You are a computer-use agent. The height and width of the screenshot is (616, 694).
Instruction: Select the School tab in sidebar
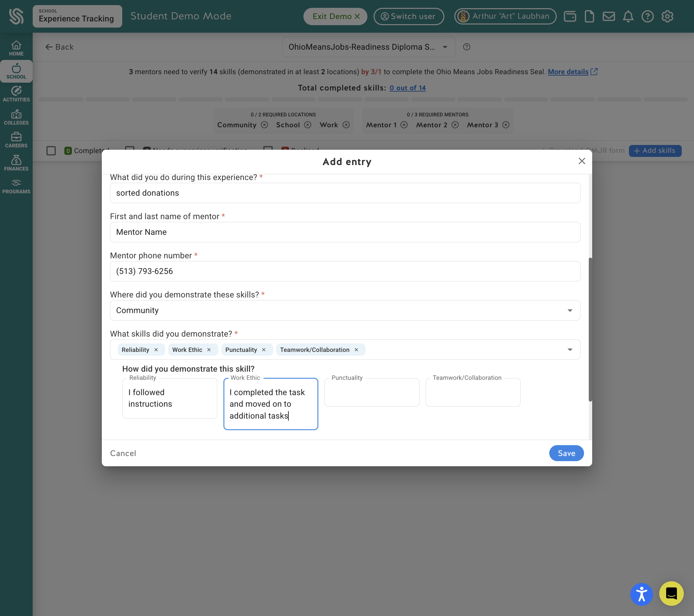[16, 71]
